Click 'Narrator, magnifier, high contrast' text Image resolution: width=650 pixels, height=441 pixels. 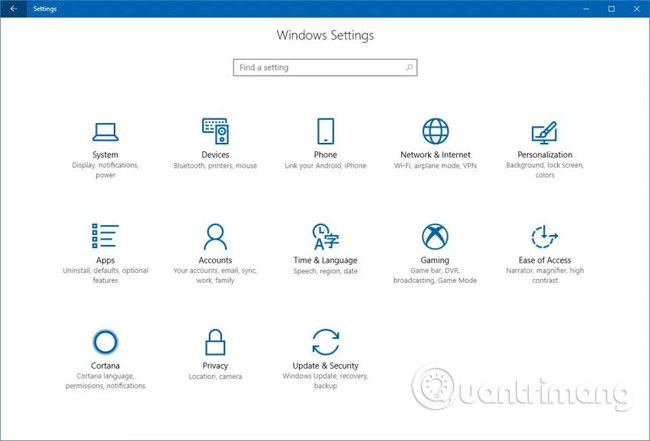(545, 275)
